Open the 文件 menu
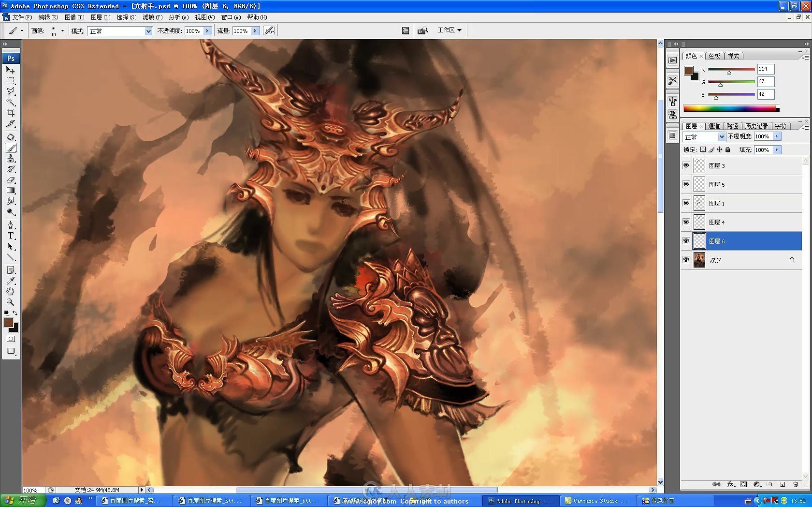Viewport: 812px width, 507px height. click(x=21, y=17)
